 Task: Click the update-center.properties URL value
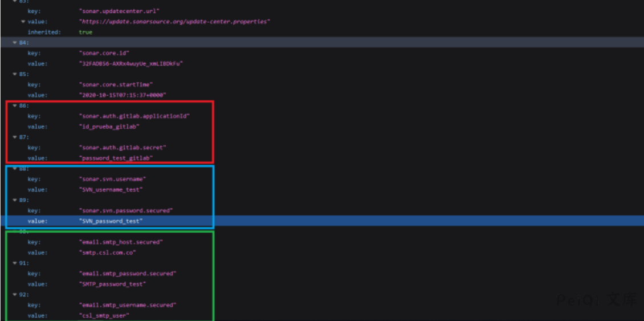174,22
